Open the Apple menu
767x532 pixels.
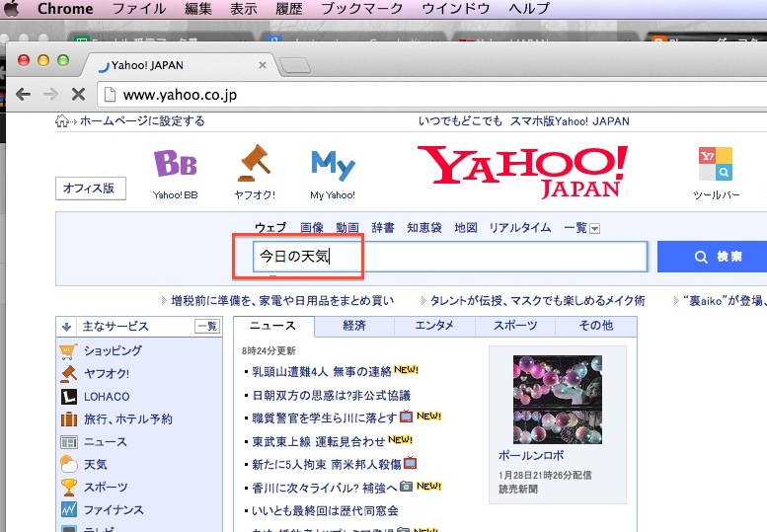coord(11,8)
